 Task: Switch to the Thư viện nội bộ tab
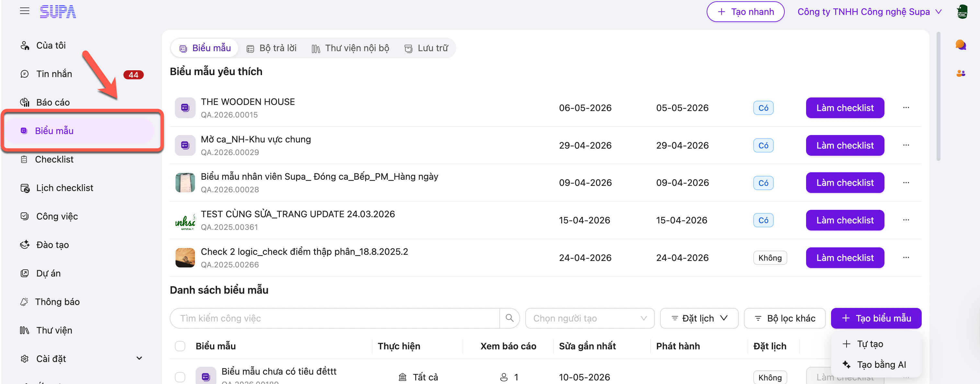point(350,48)
